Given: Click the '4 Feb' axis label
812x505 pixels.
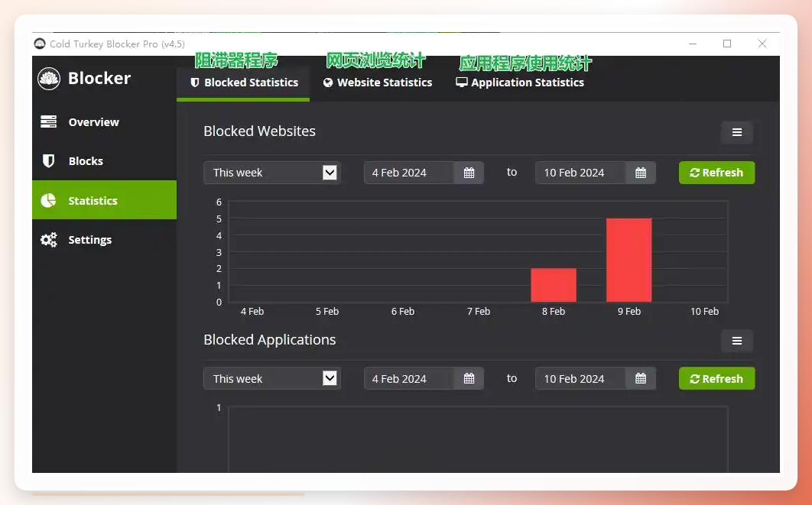Looking at the screenshot, I should 252,312.
